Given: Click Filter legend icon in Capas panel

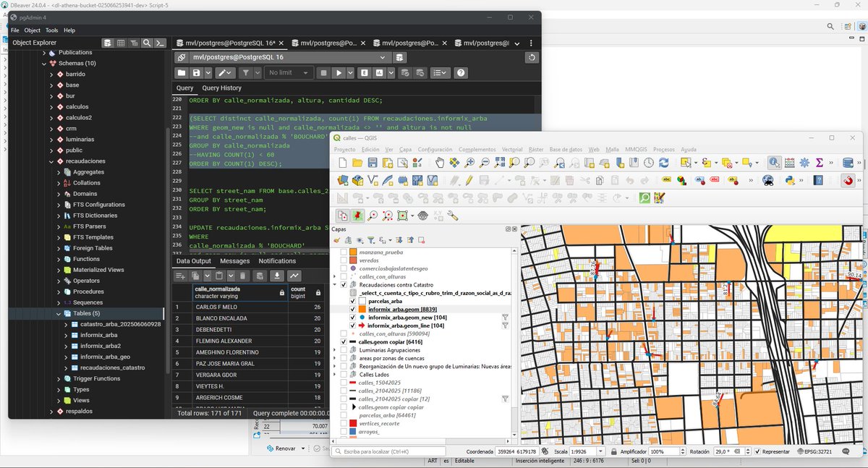Looking at the screenshot, I should pos(370,240).
